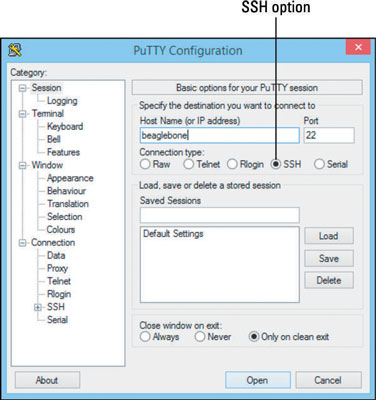Click the Port input field
This screenshot has width=376, height=400.
point(329,135)
